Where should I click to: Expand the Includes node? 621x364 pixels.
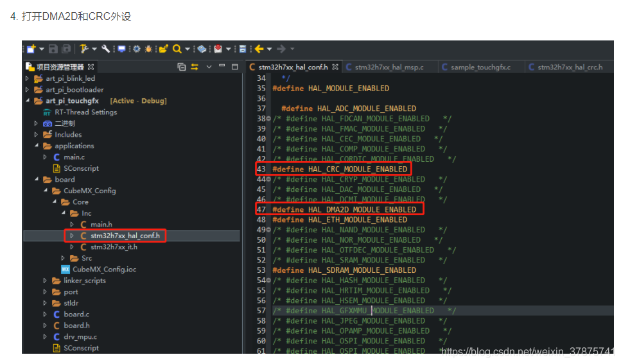click(37, 135)
